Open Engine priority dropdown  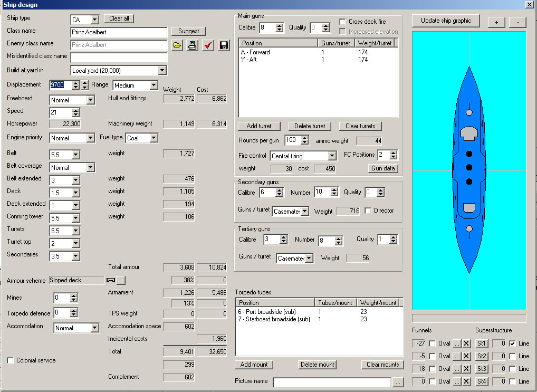[90, 138]
